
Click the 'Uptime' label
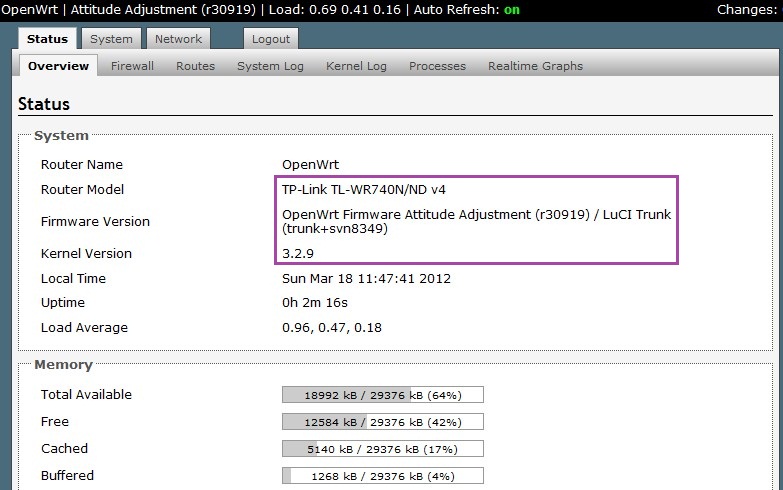pyautogui.click(x=62, y=303)
